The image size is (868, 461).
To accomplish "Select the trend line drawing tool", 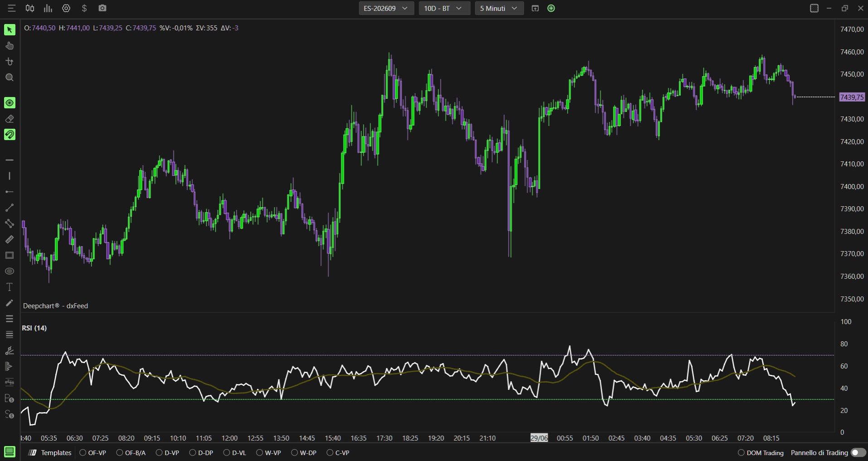I will click(10, 208).
